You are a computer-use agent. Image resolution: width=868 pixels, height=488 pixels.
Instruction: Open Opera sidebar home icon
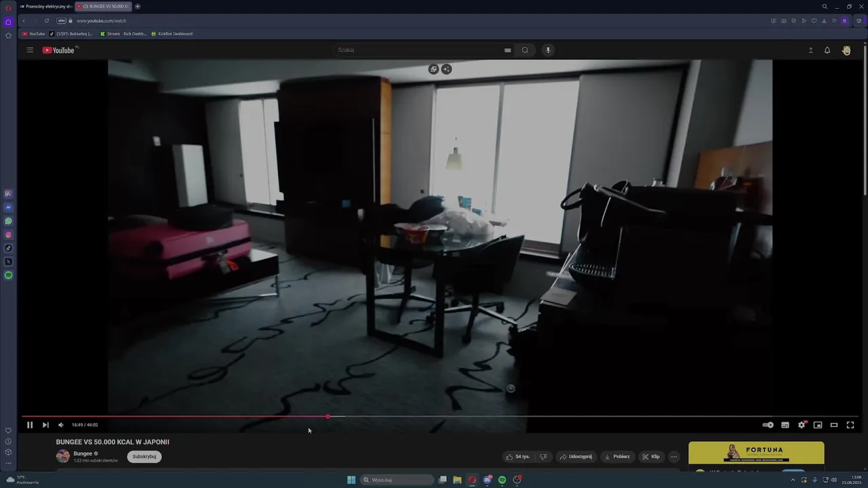(8, 22)
